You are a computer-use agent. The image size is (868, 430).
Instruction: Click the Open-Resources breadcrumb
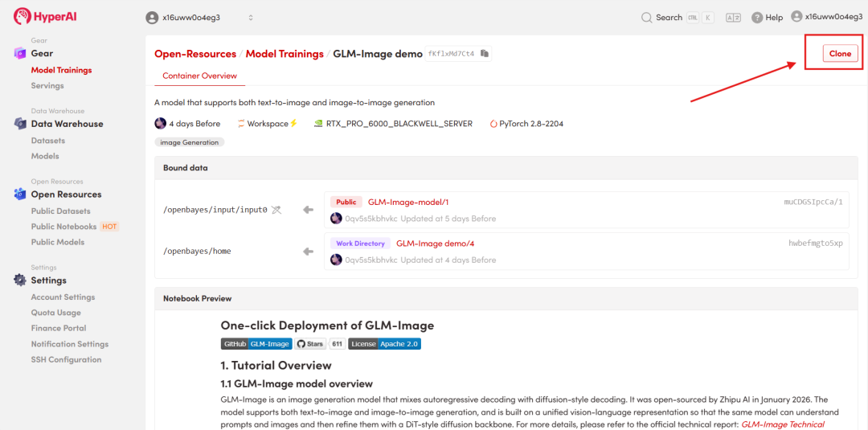click(195, 54)
